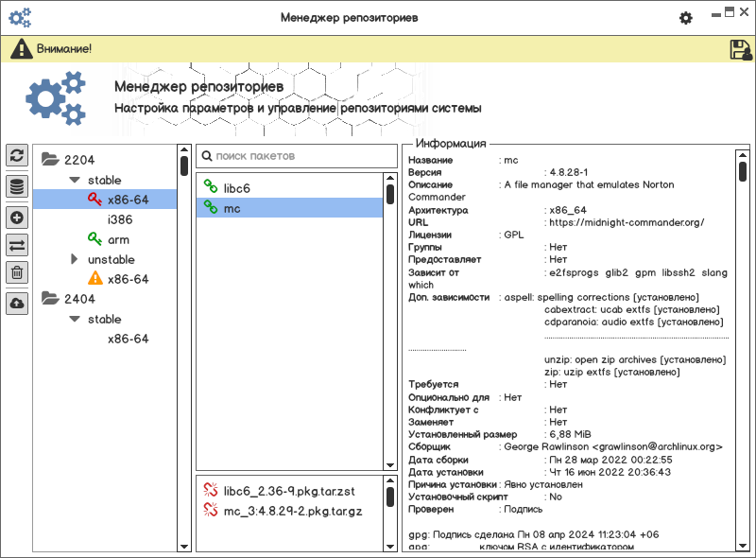Click the database stack icon

click(x=17, y=186)
